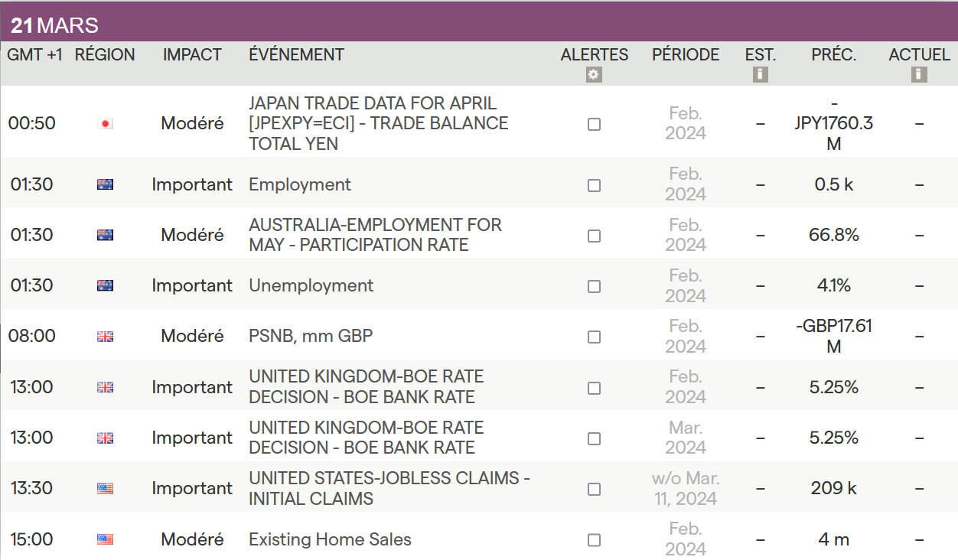This screenshot has width=958, height=560.
Task: Open Australia Participation Rate event
Action: (x=375, y=235)
